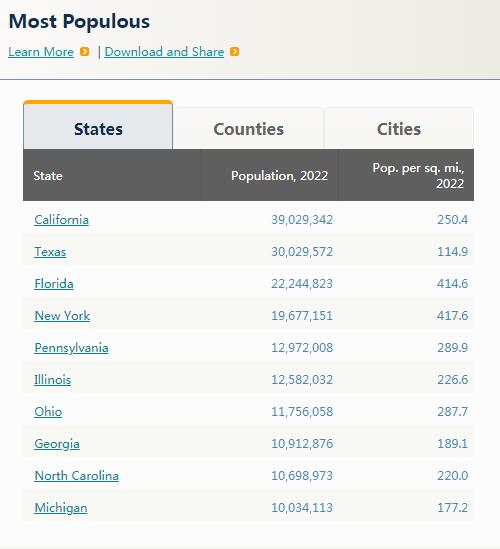Open the Illinois state link
The width and height of the screenshot is (500, 549).
[x=53, y=380]
